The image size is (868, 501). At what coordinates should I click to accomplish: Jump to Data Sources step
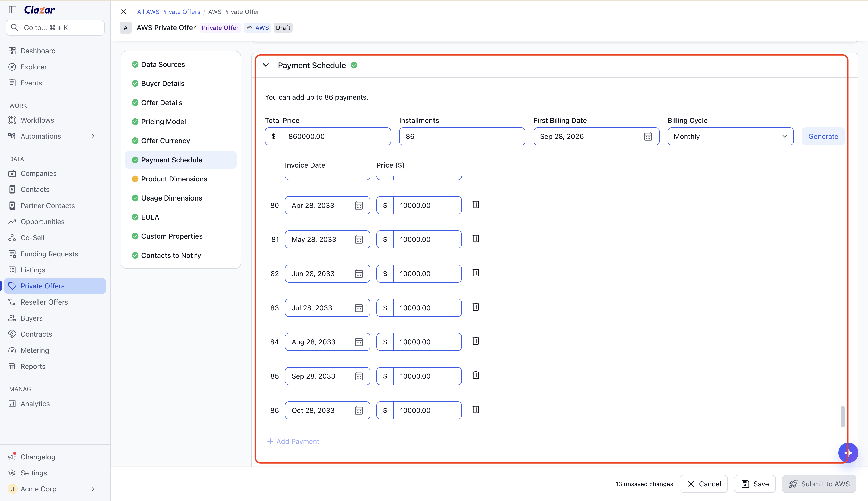point(181,64)
